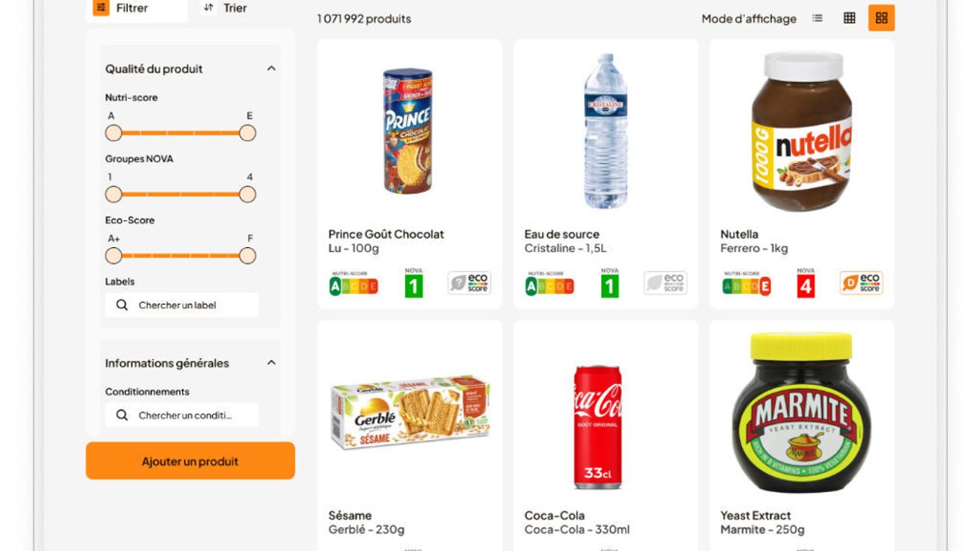Switch to the small grid display mode

(849, 18)
